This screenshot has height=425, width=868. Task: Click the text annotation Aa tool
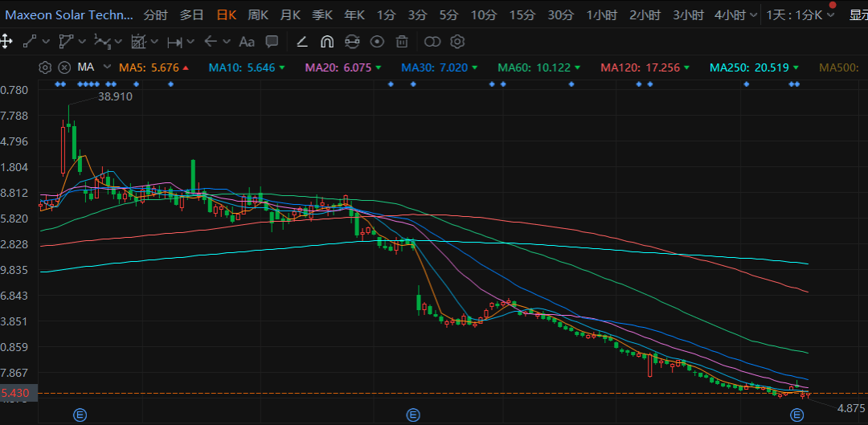click(247, 42)
